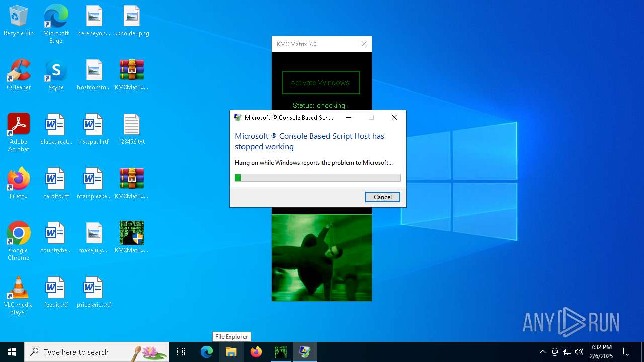Screen dimensions: 644x362
Task: Close the KMS Matrix 7.0 window
Action: tap(364, 44)
